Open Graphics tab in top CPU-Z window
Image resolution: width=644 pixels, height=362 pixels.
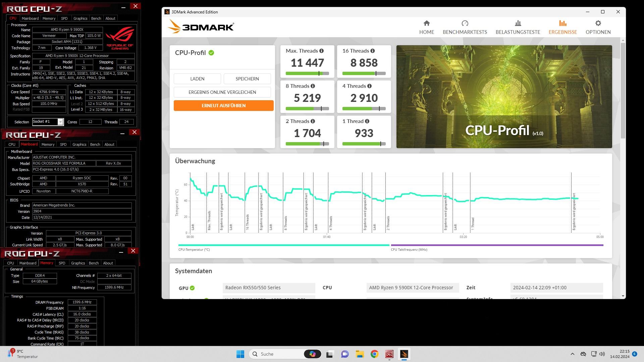[80, 18]
